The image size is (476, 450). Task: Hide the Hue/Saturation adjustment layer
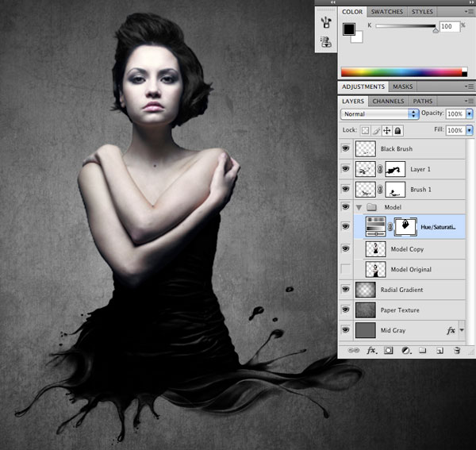pyautogui.click(x=345, y=226)
